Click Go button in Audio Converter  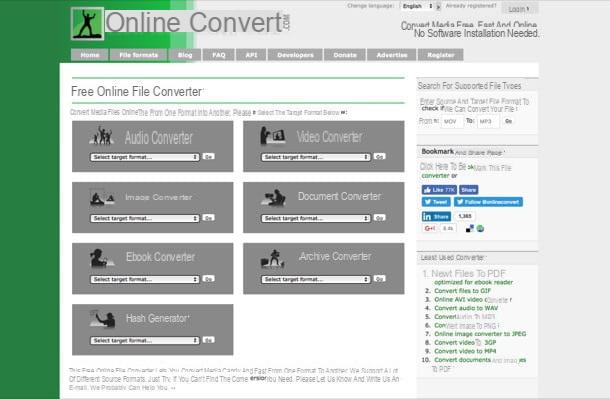click(x=209, y=157)
